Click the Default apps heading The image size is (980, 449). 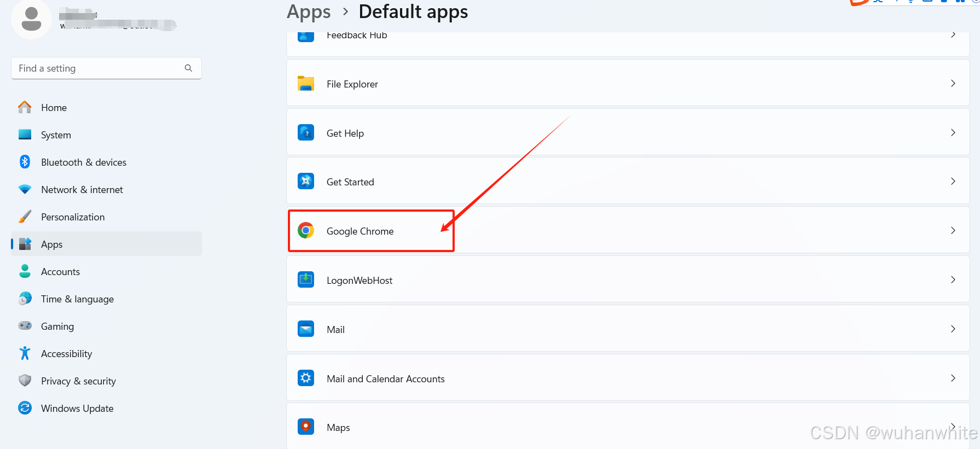(413, 12)
